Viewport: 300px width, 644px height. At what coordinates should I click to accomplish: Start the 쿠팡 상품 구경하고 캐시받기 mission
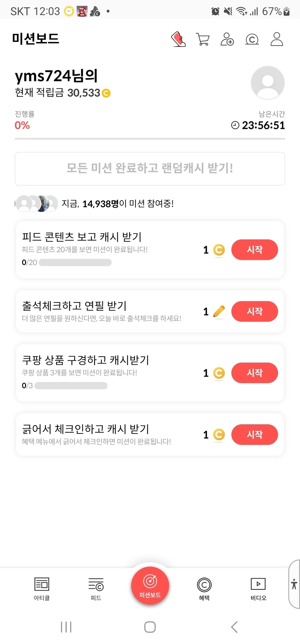[254, 373]
